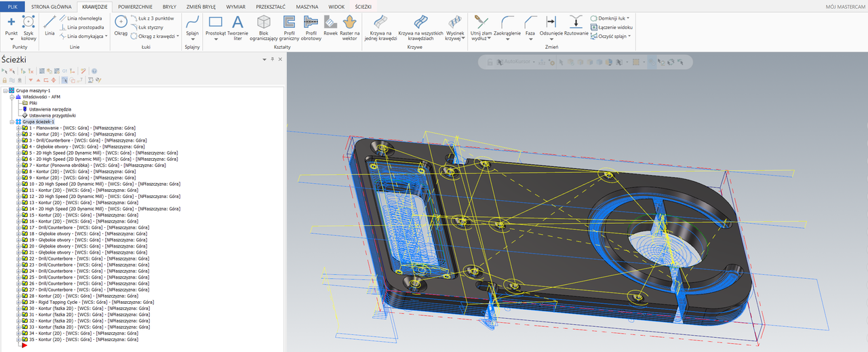Open the Prostokąt dropdown arrow
Screen dimensions: 868x352
tap(216, 39)
